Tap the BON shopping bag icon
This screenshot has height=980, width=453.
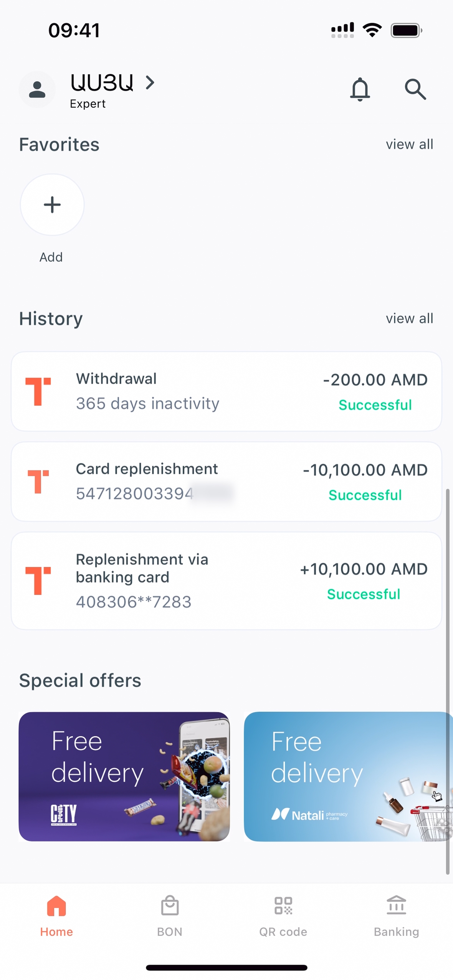tap(170, 905)
